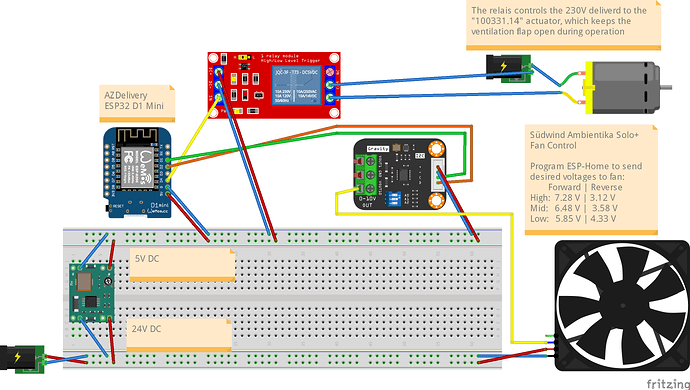Select the relais 230V actuator note
The image size is (690, 390).
563,25
